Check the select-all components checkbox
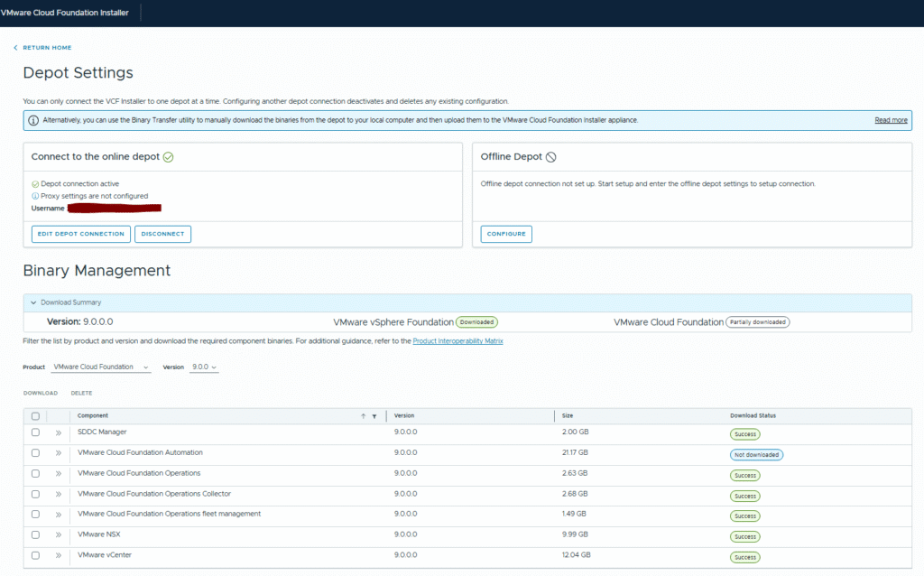This screenshot has height=576, width=924. point(35,416)
